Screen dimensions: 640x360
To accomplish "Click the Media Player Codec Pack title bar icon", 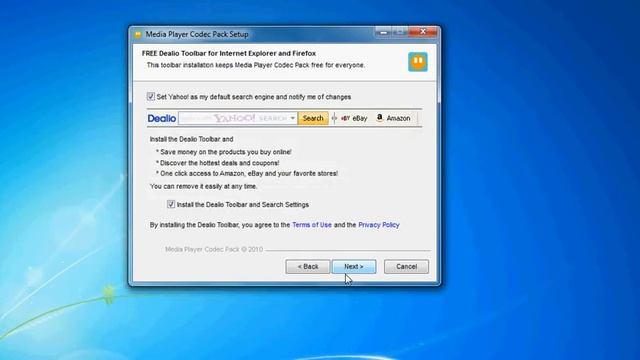I will click(x=138, y=34).
